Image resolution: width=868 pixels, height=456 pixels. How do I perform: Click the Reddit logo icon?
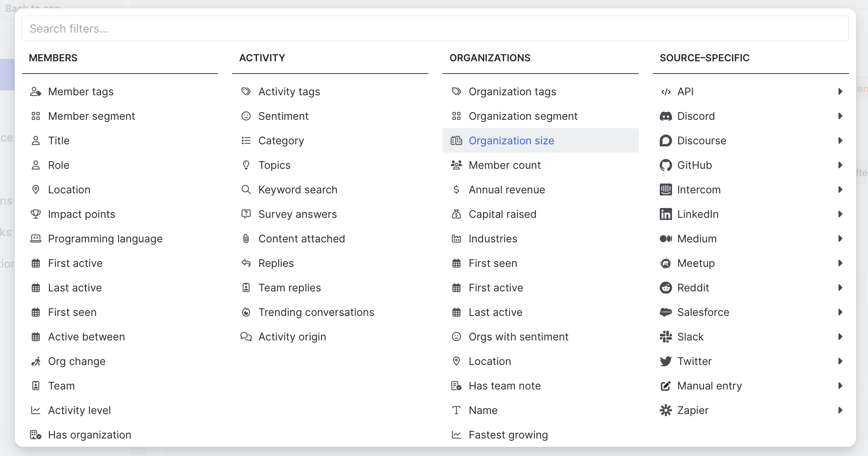coord(665,288)
